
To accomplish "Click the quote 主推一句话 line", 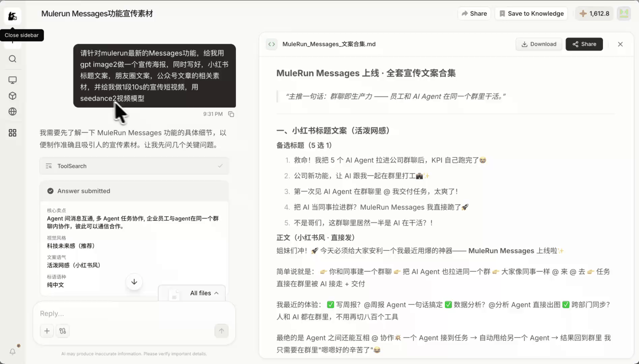I will [x=396, y=96].
